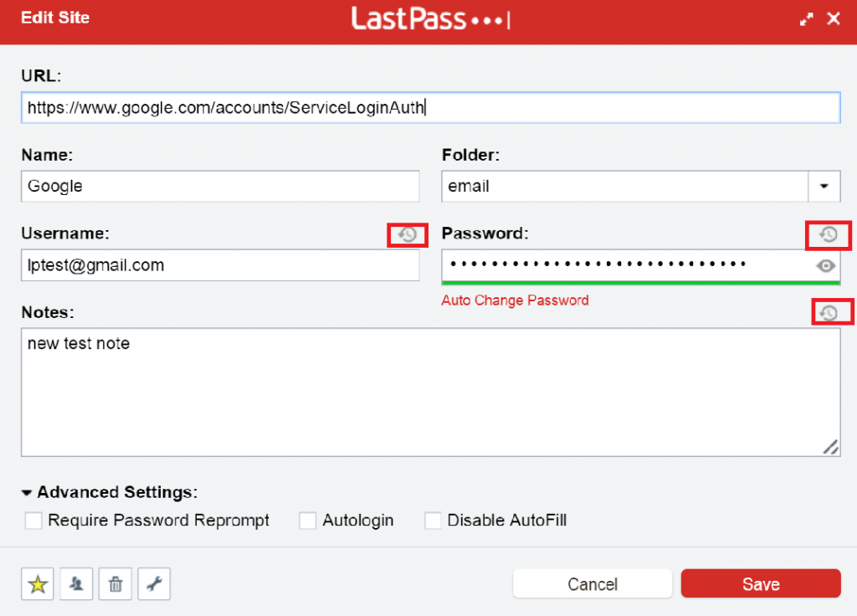
Task: Mark this site as a favorite
Action: click(x=37, y=583)
